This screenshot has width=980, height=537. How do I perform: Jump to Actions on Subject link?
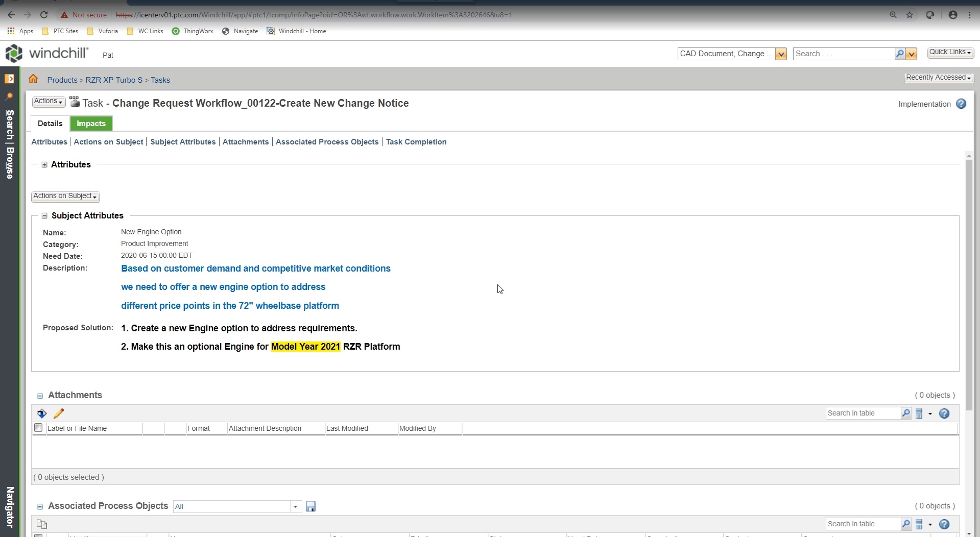[108, 142]
